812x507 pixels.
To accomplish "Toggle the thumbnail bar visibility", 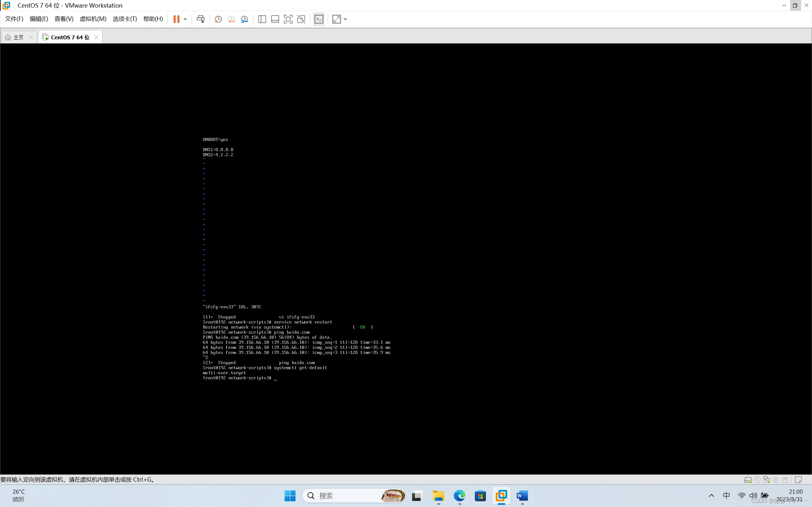I will pyautogui.click(x=275, y=19).
